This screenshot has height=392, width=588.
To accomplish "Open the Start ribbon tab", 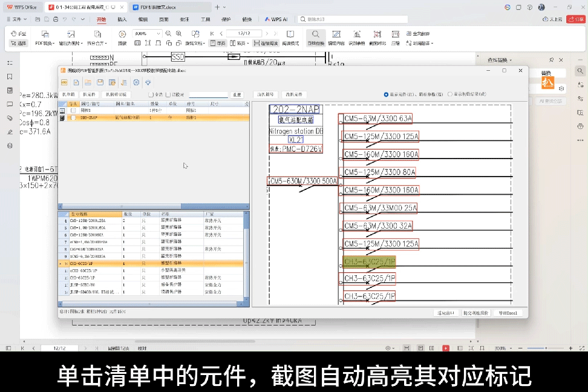I will [101, 19].
